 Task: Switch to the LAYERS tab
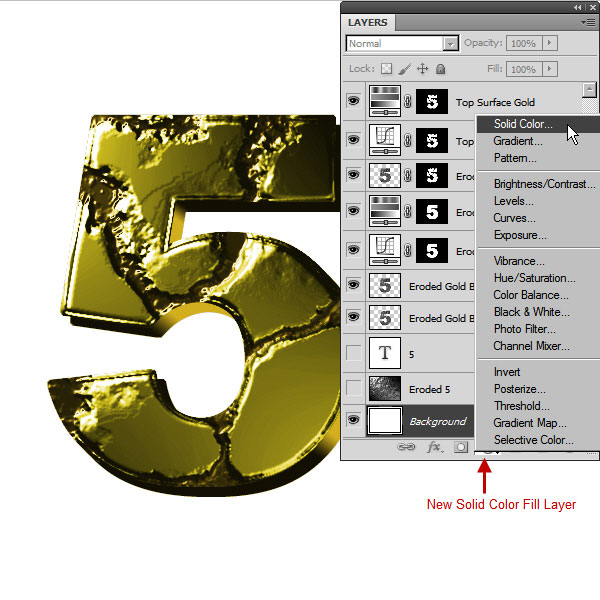click(368, 23)
